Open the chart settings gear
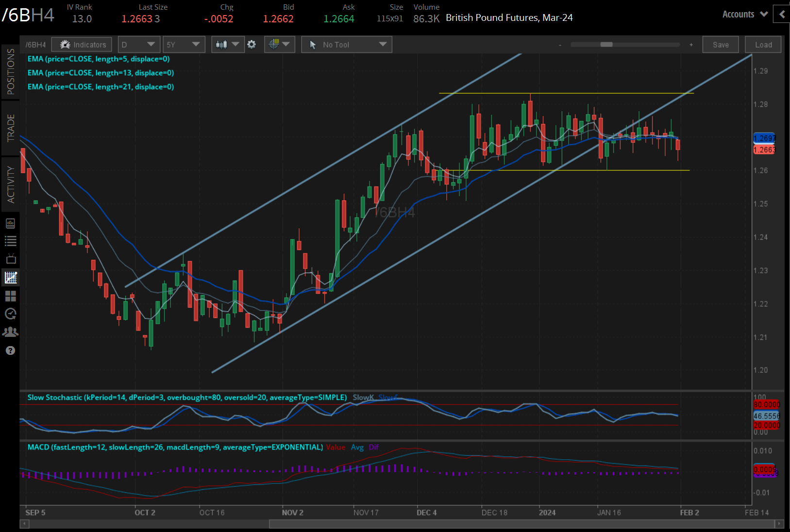Image resolution: width=790 pixels, height=532 pixels. [252, 45]
